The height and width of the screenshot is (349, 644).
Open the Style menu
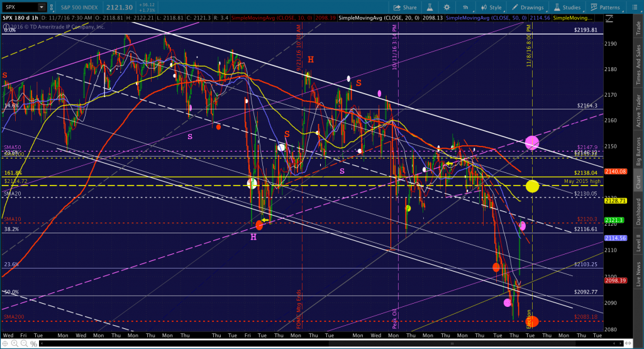point(492,7)
